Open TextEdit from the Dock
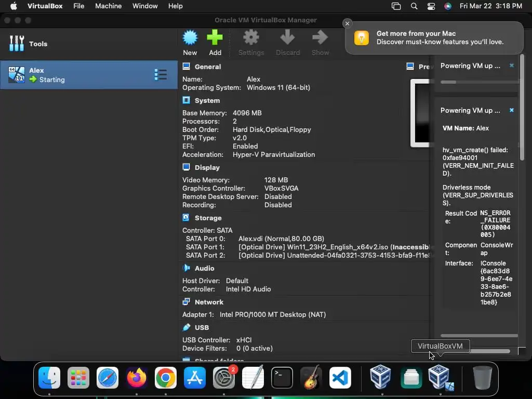532x399 pixels. point(253,378)
